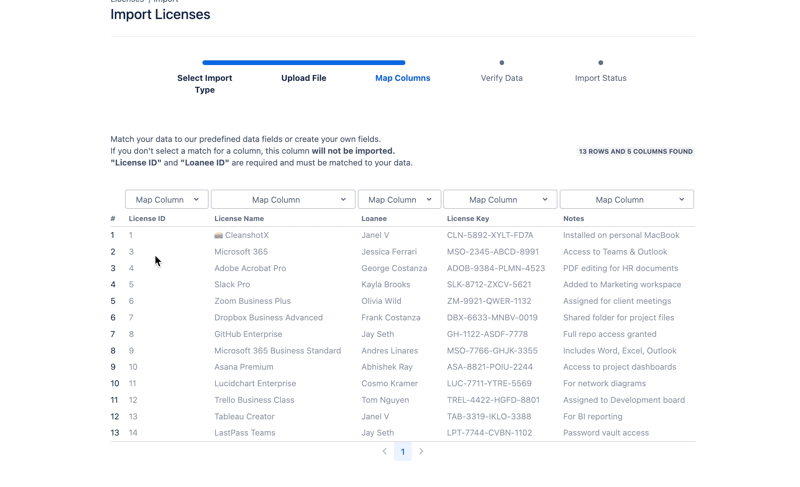Open Map Column dropdown above License Key

500,199
